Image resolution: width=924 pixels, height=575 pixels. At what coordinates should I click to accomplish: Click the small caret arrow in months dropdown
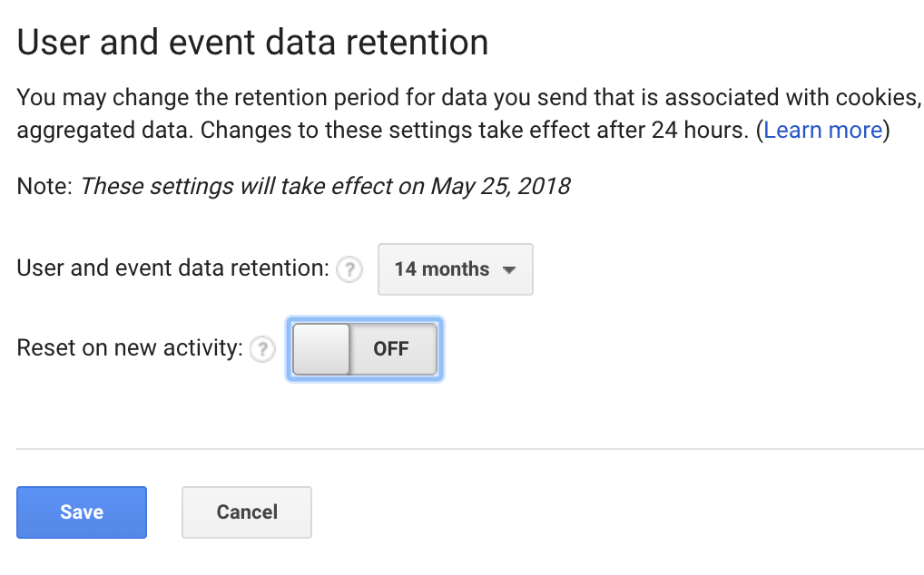coord(509,270)
